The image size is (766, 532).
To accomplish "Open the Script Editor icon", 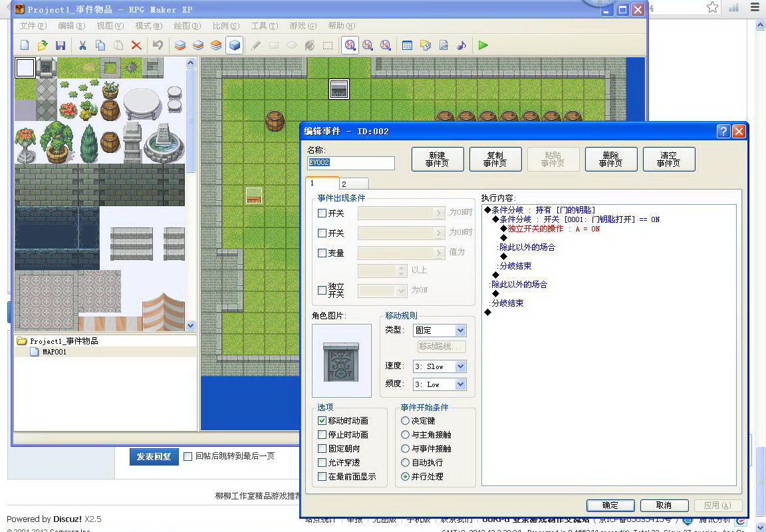I will [444, 45].
